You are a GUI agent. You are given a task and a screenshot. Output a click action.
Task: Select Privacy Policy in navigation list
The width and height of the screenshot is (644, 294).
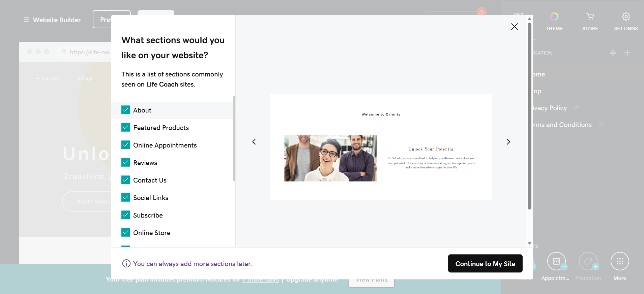550,108
